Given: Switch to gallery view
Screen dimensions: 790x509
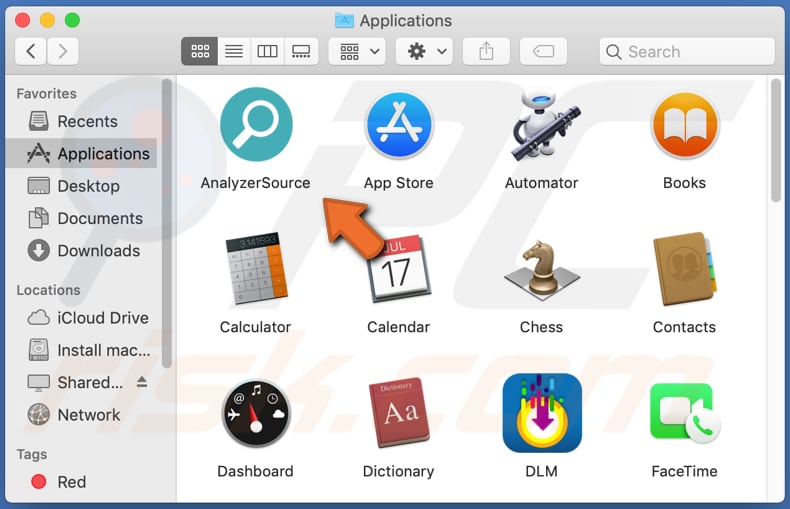Looking at the screenshot, I should [x=301, y=51].
